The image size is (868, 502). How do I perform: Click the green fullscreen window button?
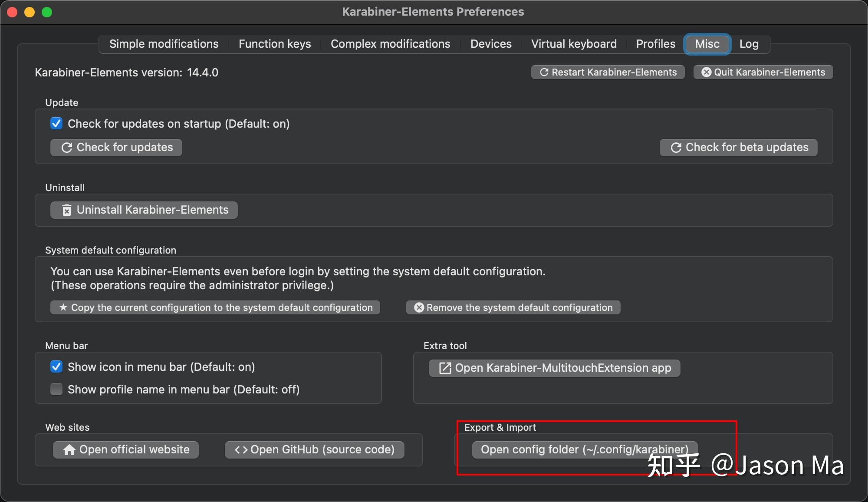[47, 12]
